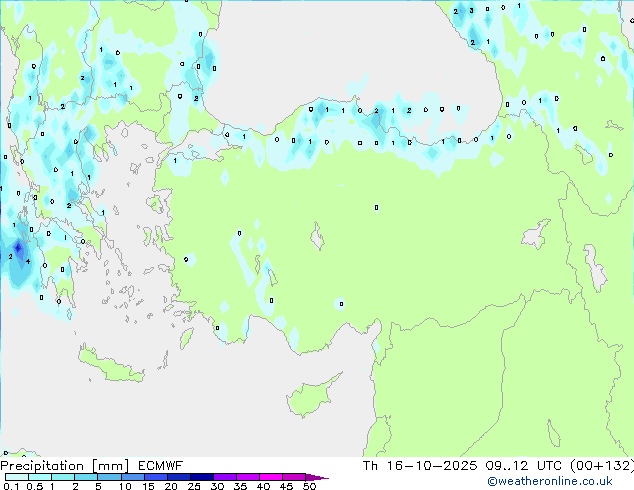Click the island of Crete on the map
The width and height of the screenshot is (634, 490).
point(111,365)
